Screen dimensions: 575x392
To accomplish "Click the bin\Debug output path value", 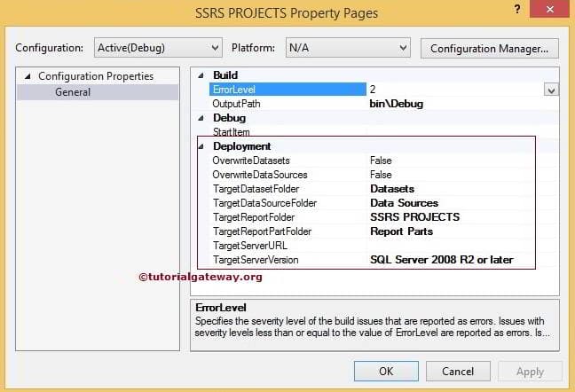I will pos(397,104).
